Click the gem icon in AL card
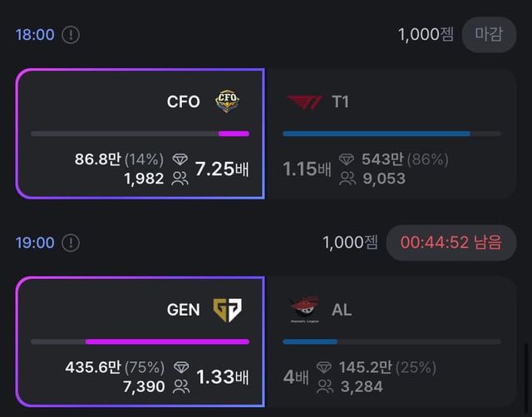The image size is (532, 417). tap(347, 367)
